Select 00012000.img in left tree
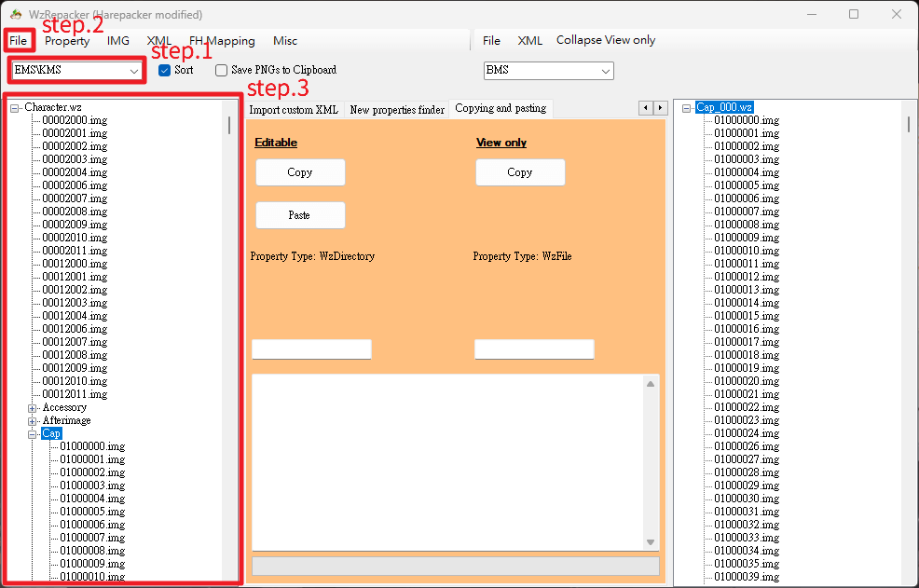The height and width of the screenshot is (588, 919). coord(75,264)
